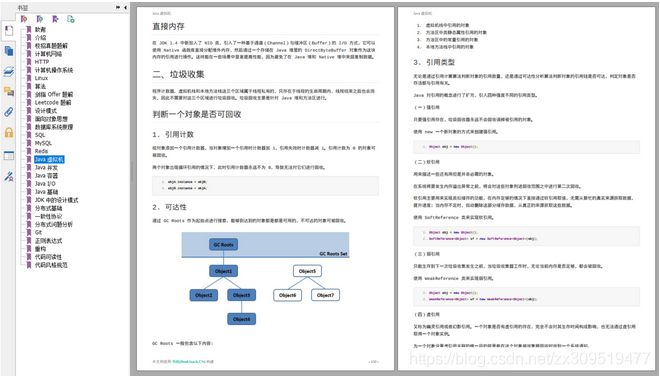Select the 分布式问题分析 bookmark
This screenshot has height=377, width=660.
point(54,224)
